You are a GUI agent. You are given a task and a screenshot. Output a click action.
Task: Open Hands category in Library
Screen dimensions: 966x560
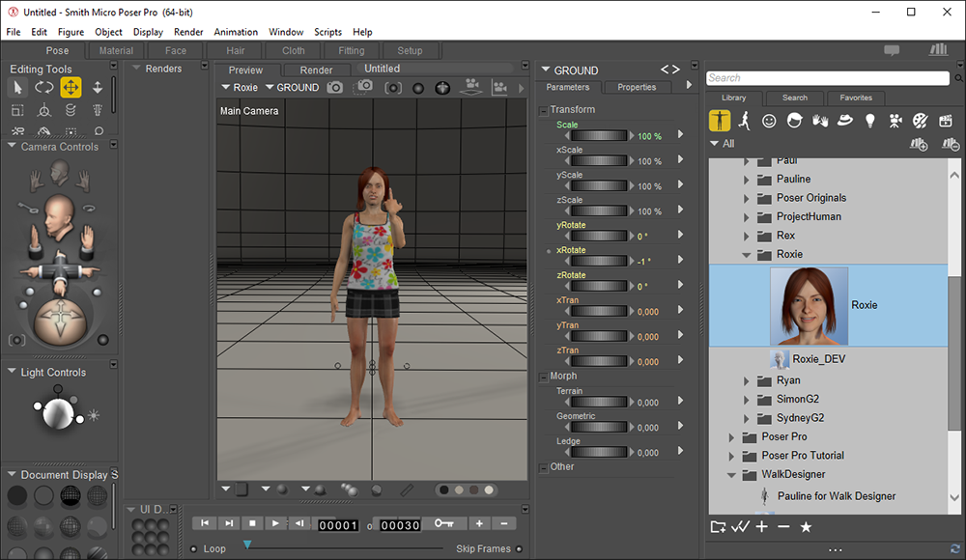click(820, 121)
